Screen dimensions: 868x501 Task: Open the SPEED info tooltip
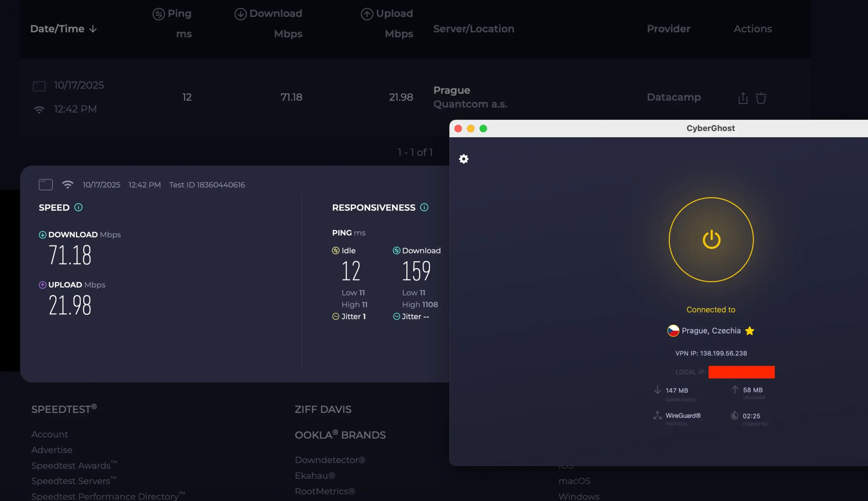coord(79,207)
